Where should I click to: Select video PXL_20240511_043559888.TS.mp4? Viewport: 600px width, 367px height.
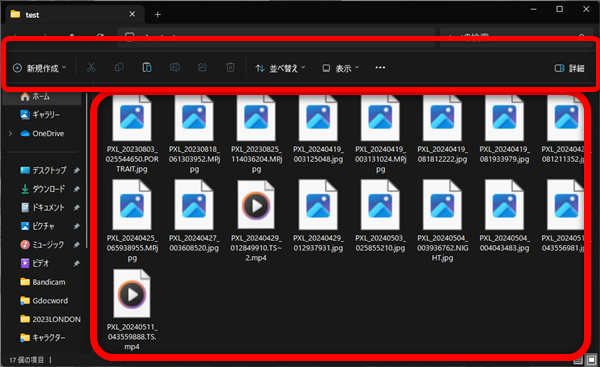click(x=132, y=310)
